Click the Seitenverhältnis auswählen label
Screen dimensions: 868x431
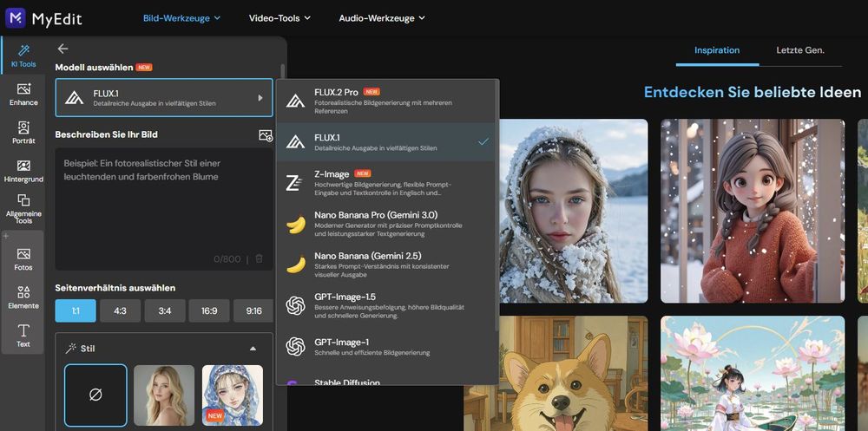[x=115, y=288]
